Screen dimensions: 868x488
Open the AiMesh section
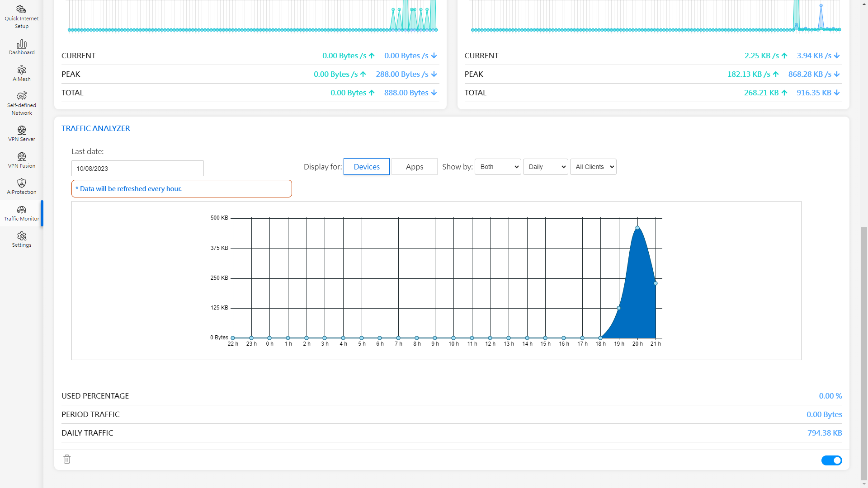(22, 74)
